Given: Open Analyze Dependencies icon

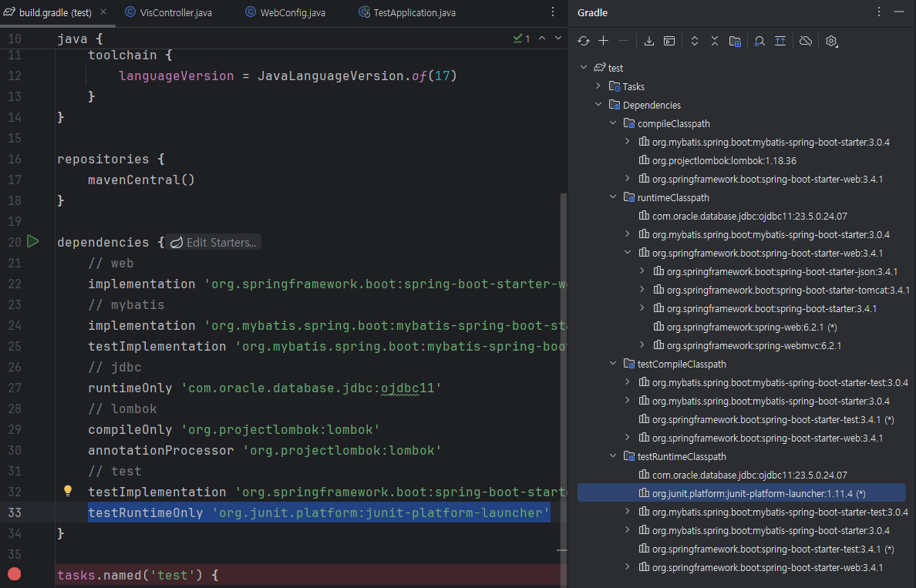Looking at the screenshot, I should click(759, 41).
